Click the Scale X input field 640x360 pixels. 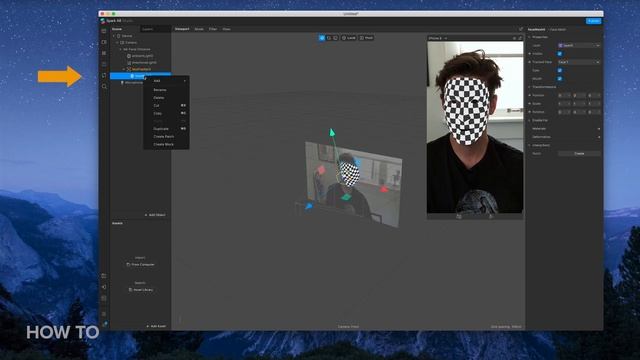pos(564,104)
